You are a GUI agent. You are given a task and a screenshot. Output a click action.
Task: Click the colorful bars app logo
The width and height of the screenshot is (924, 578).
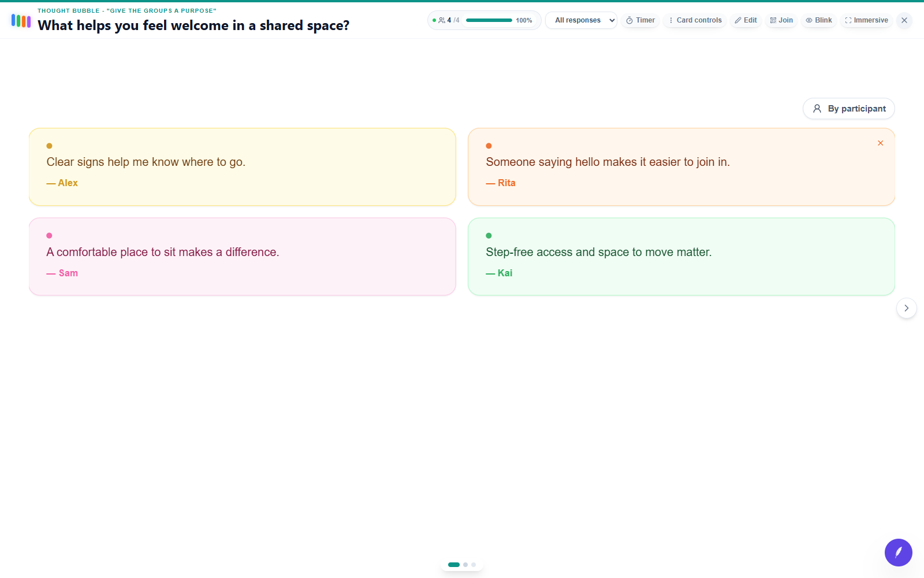[x=21, y=21]
